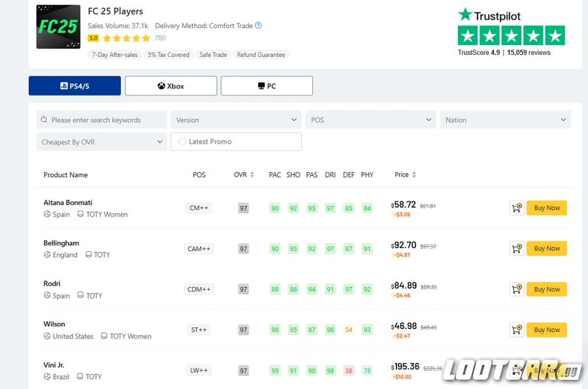588x389 pixels.
Task: Click the Refund Guarantee tag
Action: (x=261, y=55)
